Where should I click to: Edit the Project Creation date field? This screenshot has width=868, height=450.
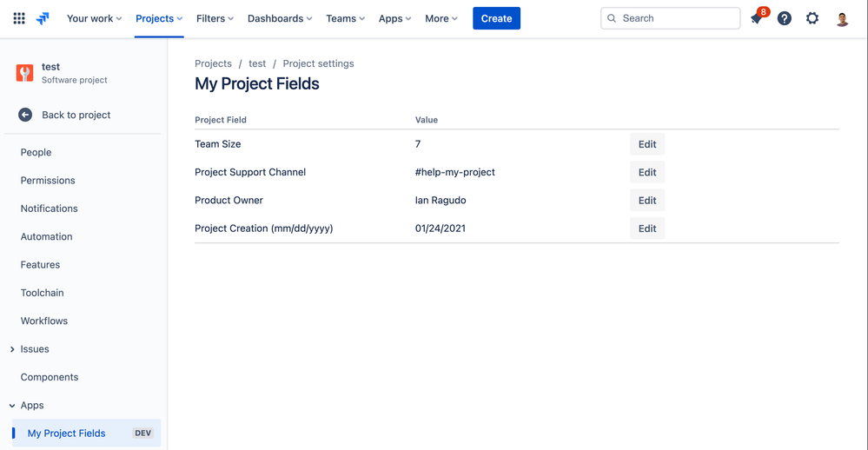coord(647,228)
